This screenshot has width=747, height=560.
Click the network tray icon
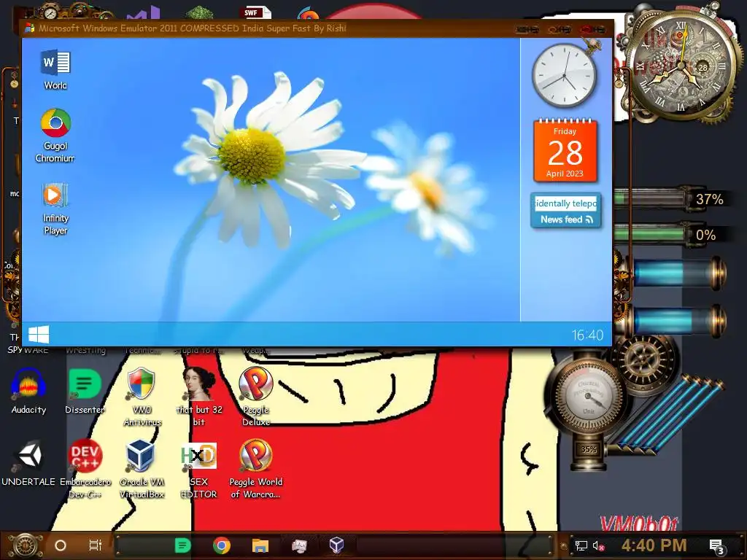coord(581,545)
